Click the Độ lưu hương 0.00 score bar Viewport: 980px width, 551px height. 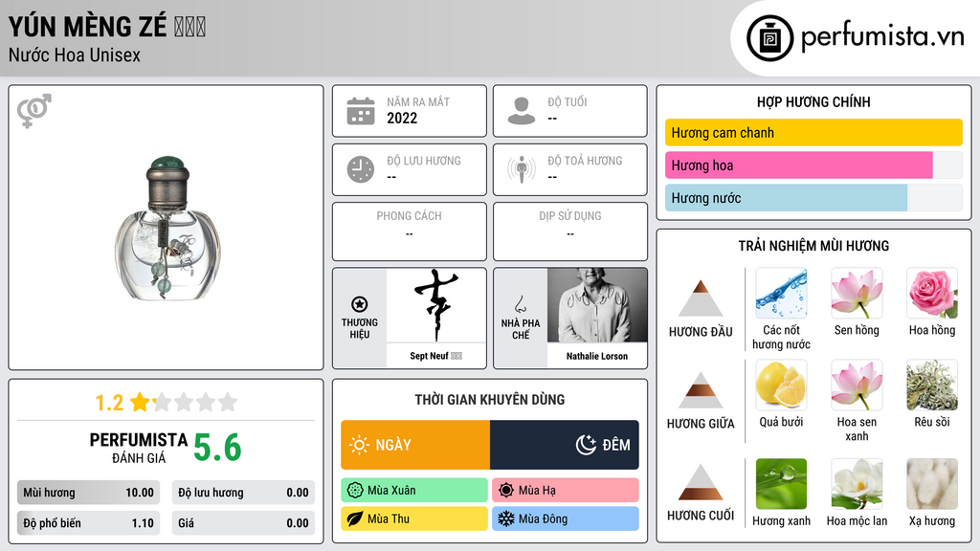[243, 493]
